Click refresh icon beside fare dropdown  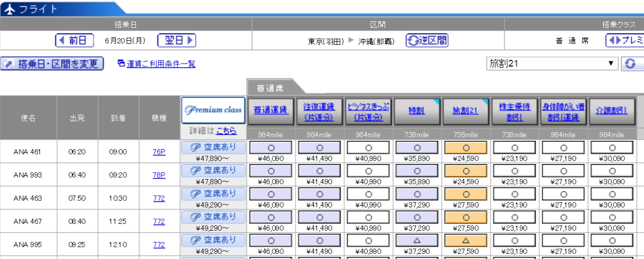click(x=632, y=63)
